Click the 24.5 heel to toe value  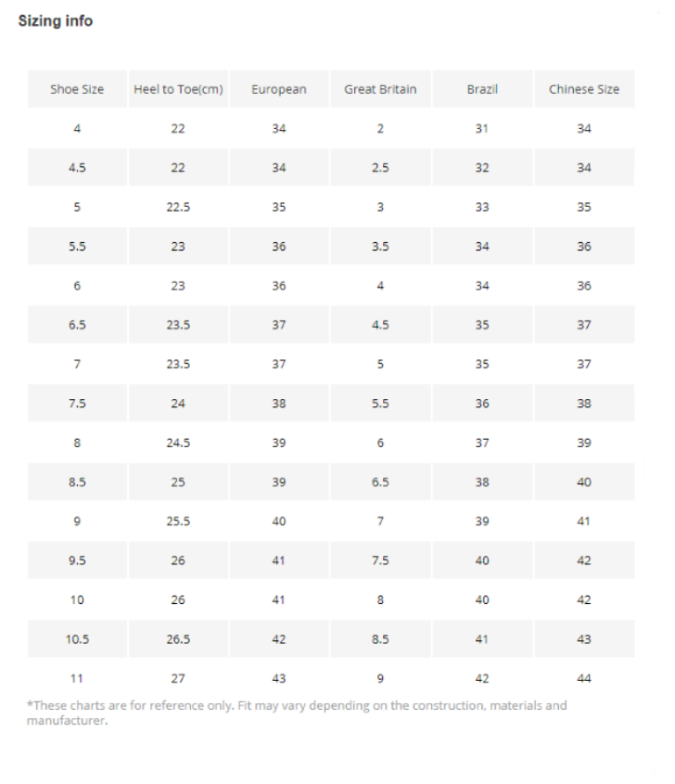coord(178,443)
